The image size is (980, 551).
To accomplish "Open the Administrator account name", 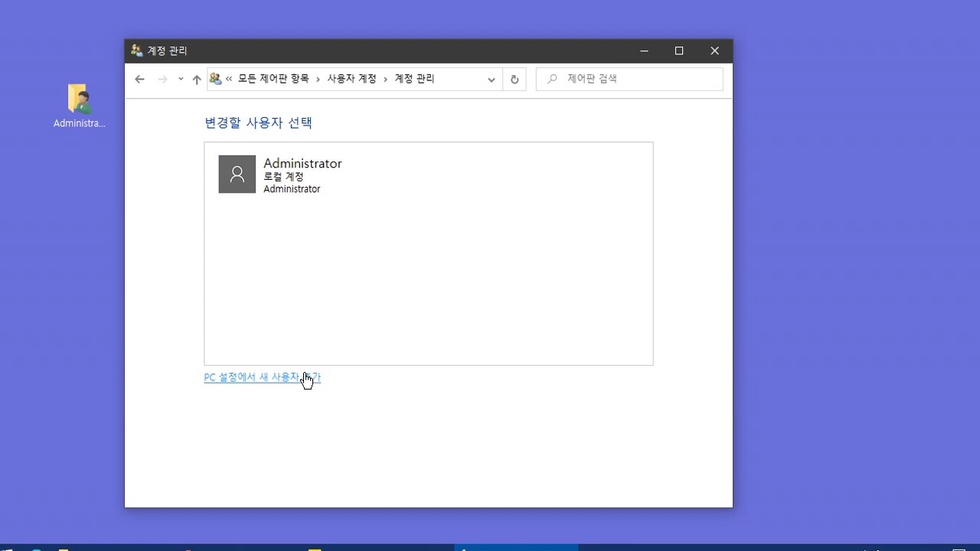I will tap(302, 163).
